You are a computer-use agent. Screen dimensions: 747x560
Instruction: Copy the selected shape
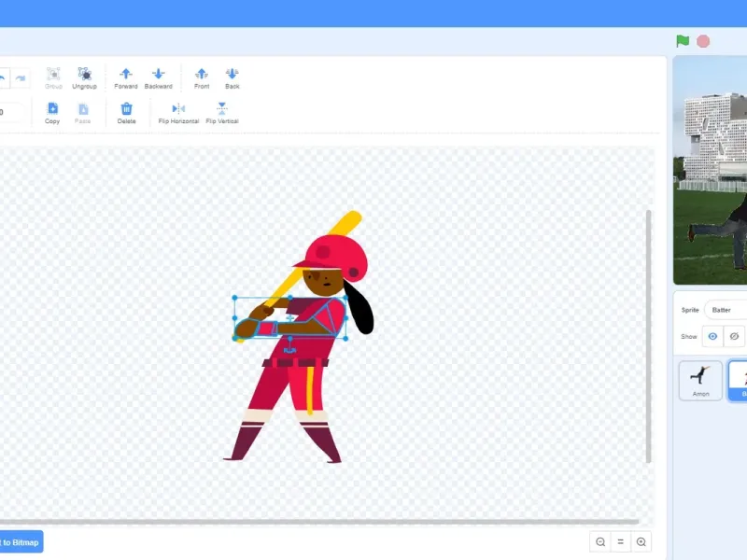(x=52, y=113)
